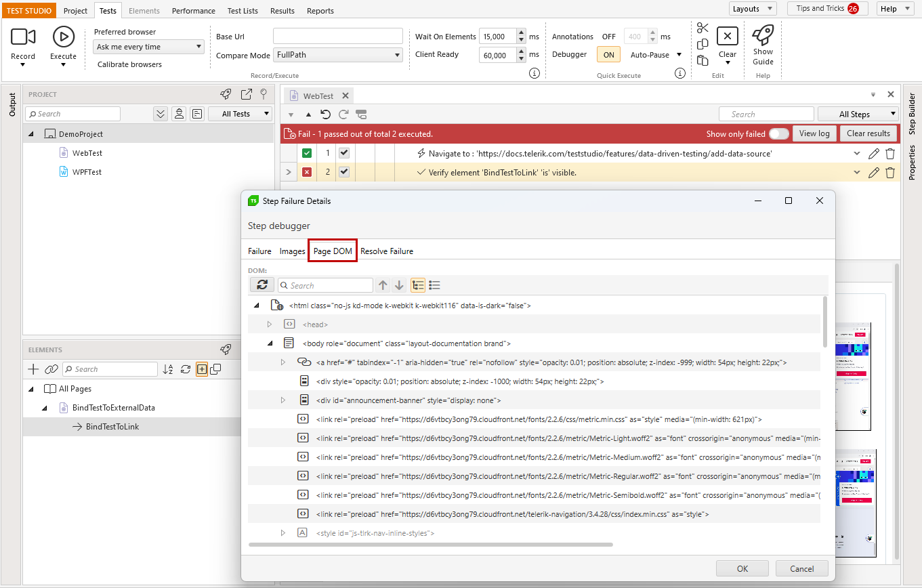922x588 pixels.
Task: Click the Cut scissors icon
Action: (x=703, y=28)
